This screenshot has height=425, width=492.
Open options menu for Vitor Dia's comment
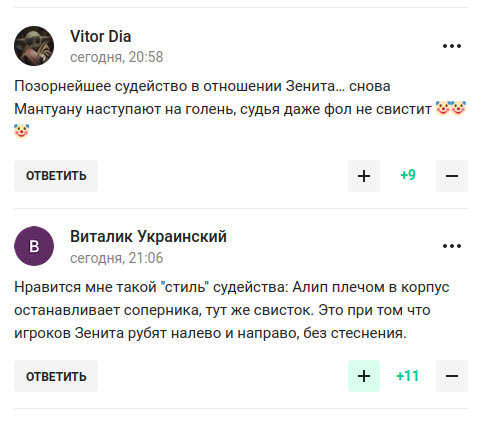pos(452,46)
